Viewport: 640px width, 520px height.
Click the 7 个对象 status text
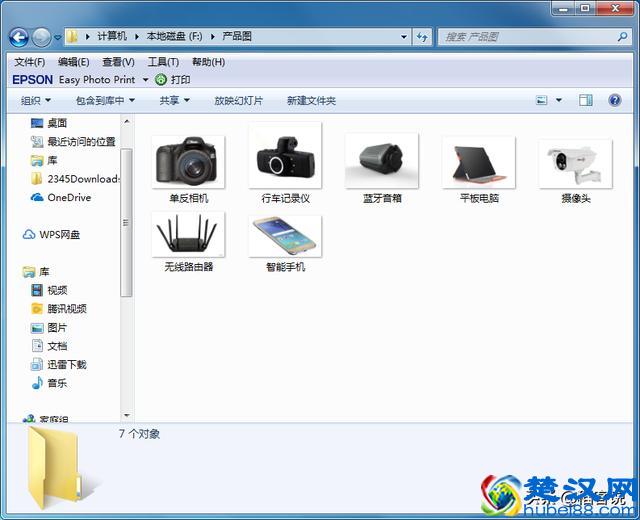tap(139, 433)
